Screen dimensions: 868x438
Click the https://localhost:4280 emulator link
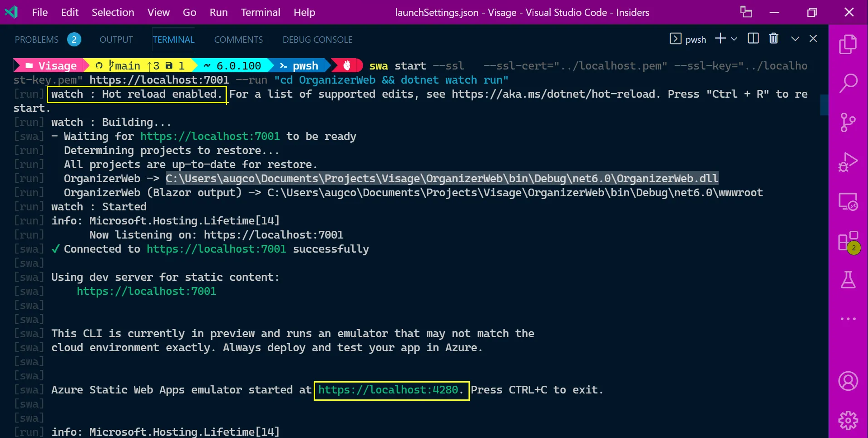pos(388,390)
